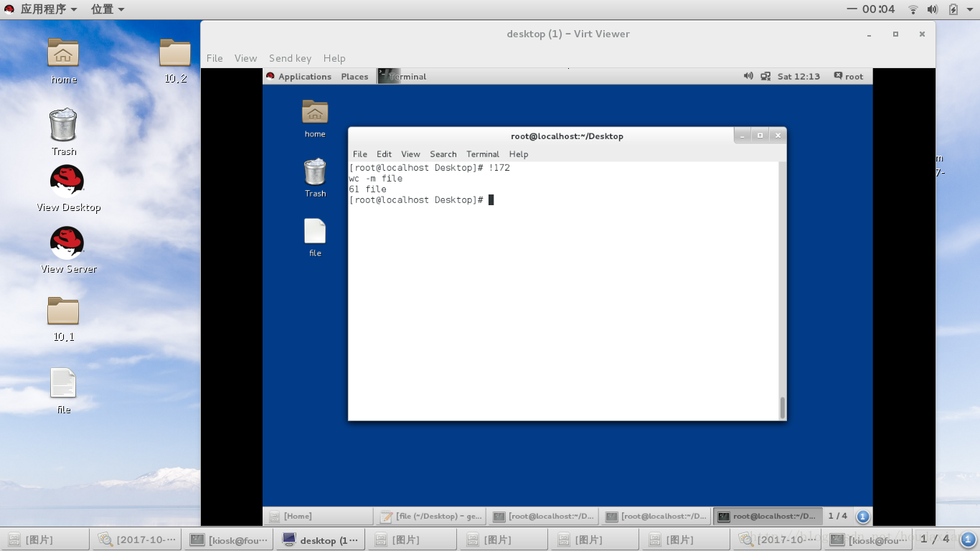The height and width of the screenshot is (551, 980).
Task: Launch the View Desktop shortcut
Action: coord(68,189)
